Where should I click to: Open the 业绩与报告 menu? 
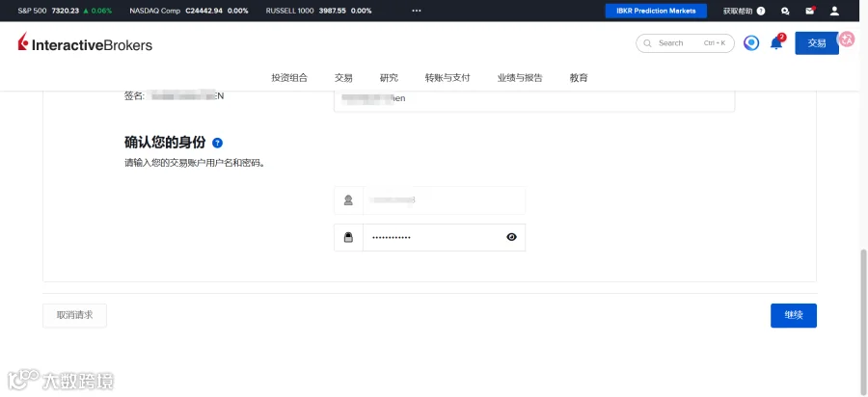point(520,78)
